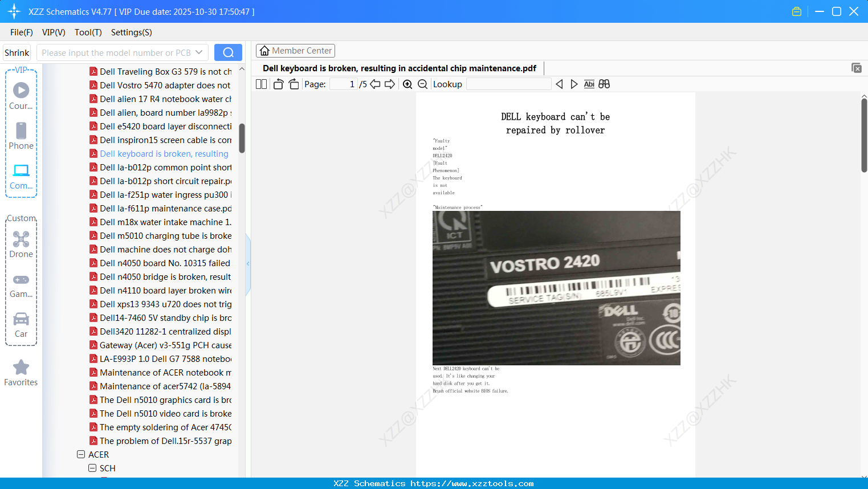Click the PDF viewer vertical scrollbar thumb
868x489 pixels.
click(x=864, y=135)
